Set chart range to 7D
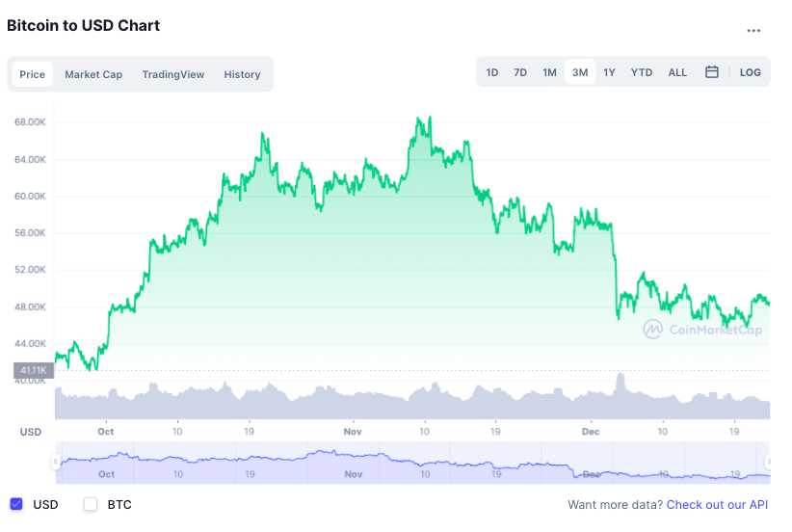This screenshot has width=792, height=532. 520,72
